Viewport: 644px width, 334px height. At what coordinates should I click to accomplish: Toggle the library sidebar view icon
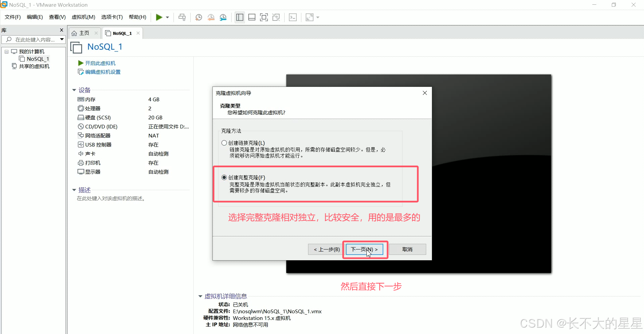point(240,17)
